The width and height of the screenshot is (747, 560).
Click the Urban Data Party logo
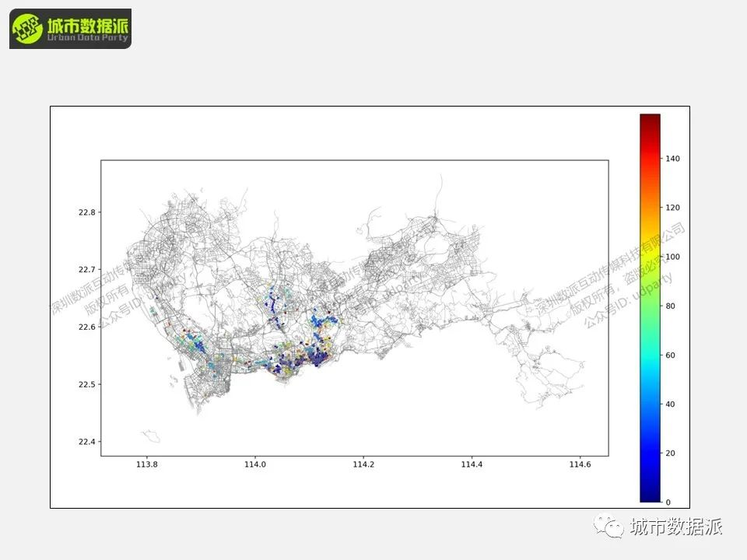[71, 29]
